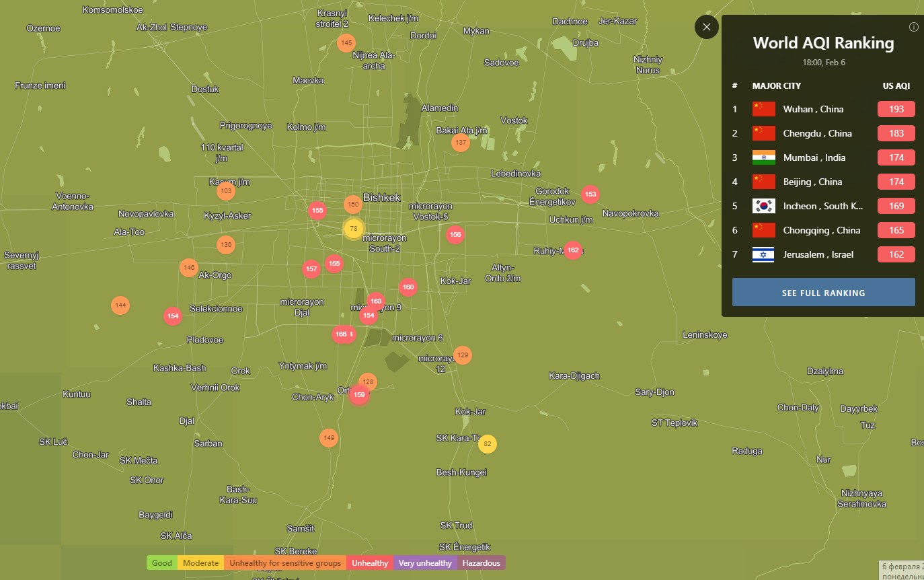The image size is (924, 580).
Task: Click the Hazardous legend label
Action: (481, 563)
